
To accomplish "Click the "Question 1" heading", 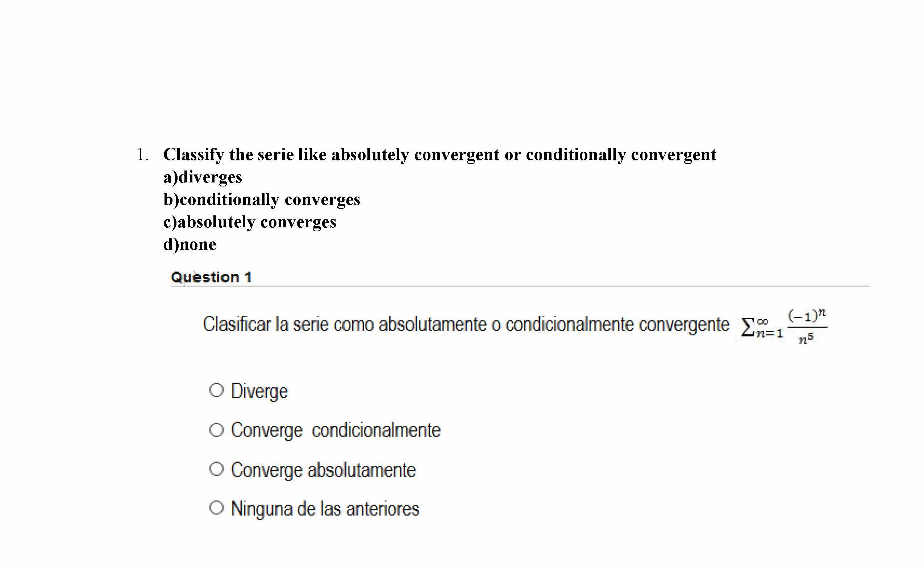I will [x=211, y=277].
